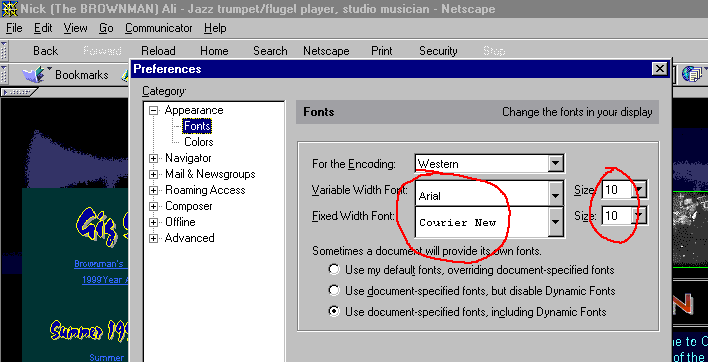Open the Summer link on the webpage

[x=107, y=357]
